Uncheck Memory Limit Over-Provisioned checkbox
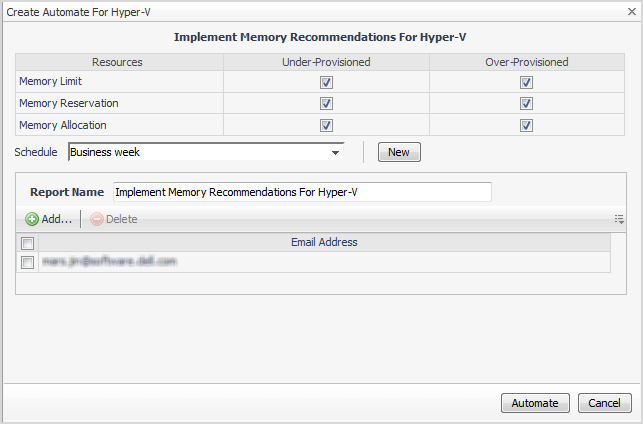The width and height of the screenshot is (643, 424). tap(526, 82)
